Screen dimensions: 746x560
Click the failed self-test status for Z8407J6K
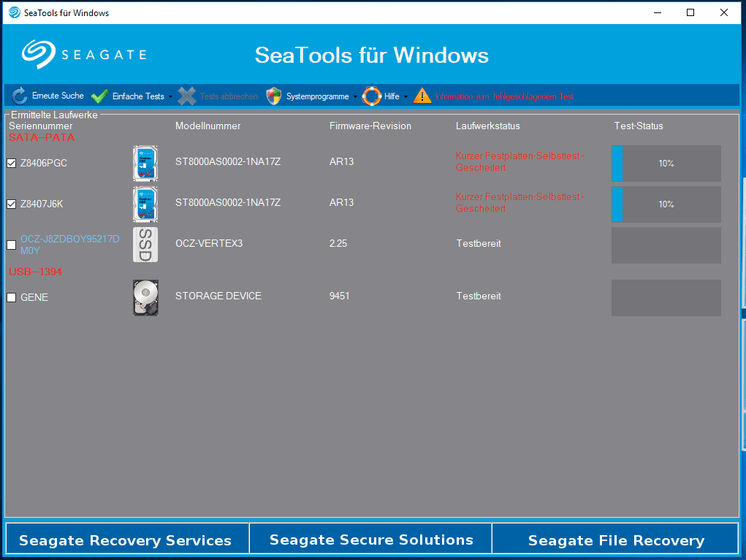pos(520,202)
